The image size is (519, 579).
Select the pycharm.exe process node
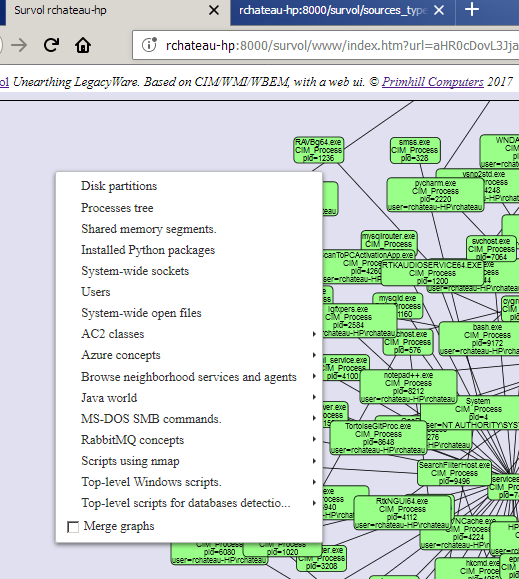(436, 195)
